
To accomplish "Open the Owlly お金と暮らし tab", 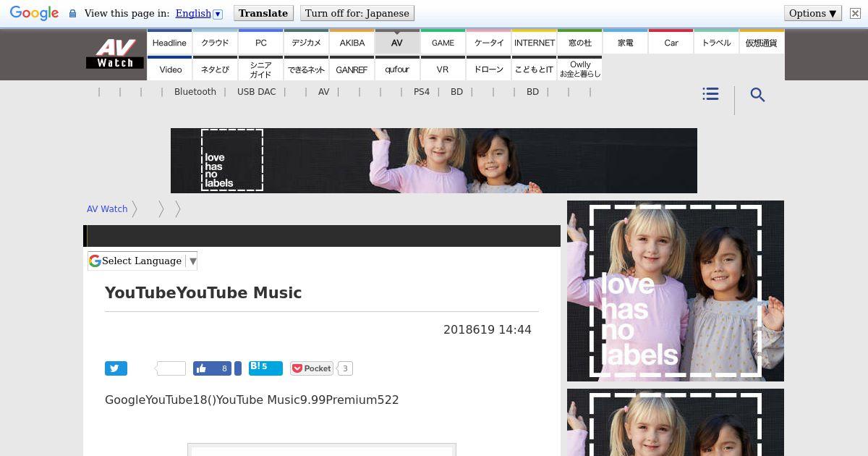I will (580, 69).
